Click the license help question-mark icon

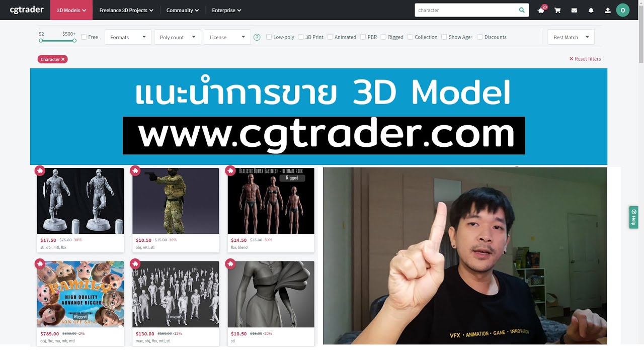257,37
